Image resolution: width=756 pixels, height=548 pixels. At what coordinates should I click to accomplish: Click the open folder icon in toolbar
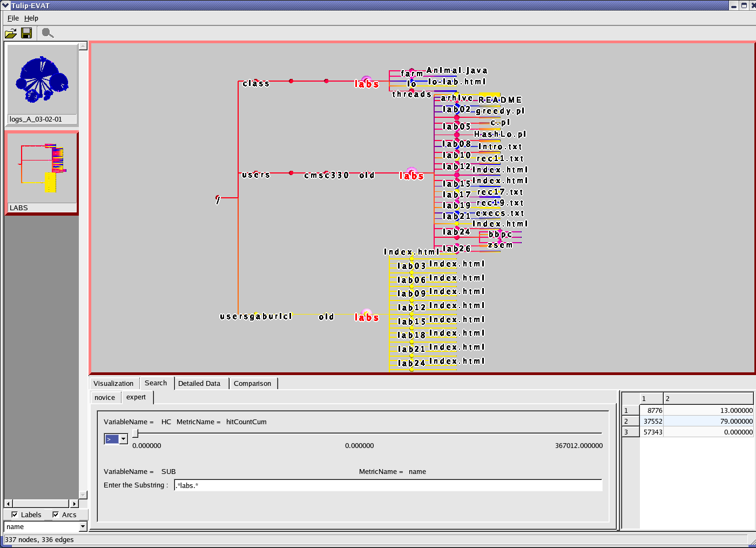pos(11,34)
